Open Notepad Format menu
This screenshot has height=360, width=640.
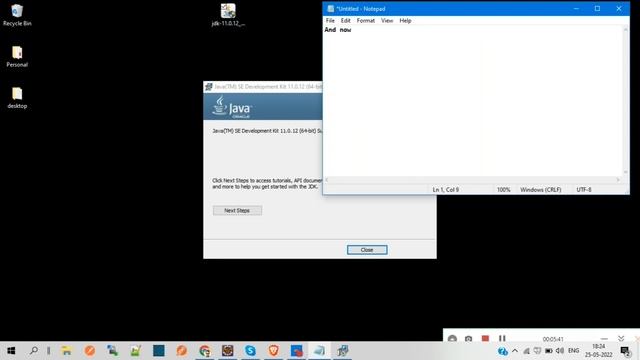pyautogui.click(x=366, y=20)
